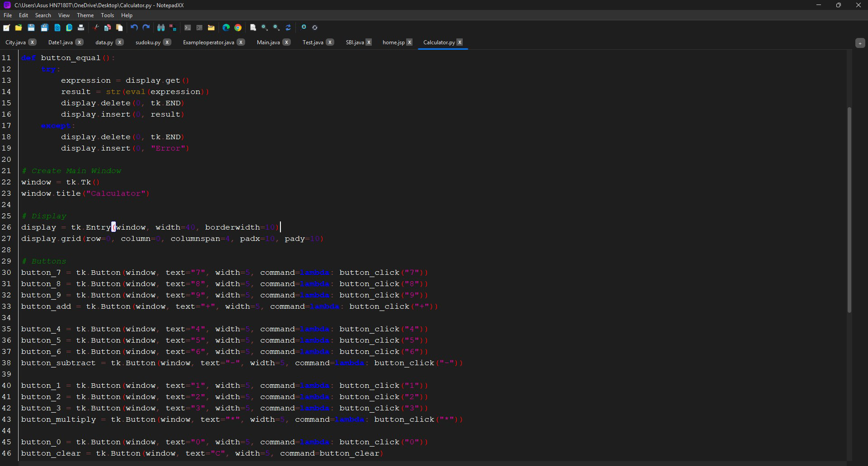The image size is (868, 466).
Task: Switch to the Exampleoperator.java tab
Action: [x=209, y=42]
